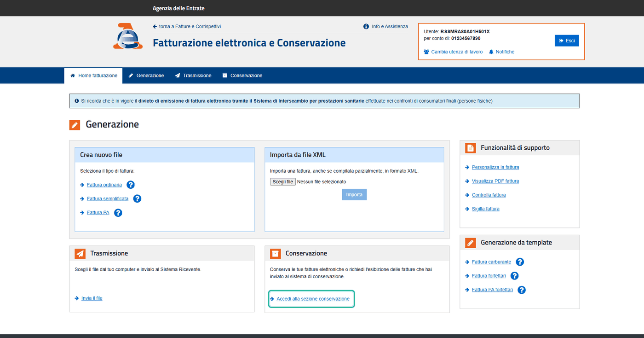The width and height of the screenshot is (644, 338).
Task: Click the orange Generazione pencil icon
Action: pyautogui.click(x=75, y=125)
